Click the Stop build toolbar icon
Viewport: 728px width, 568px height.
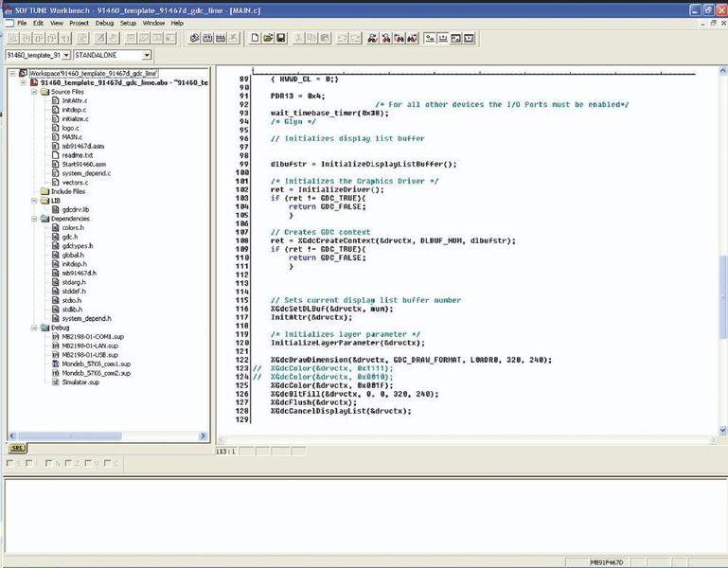[234, 38]
